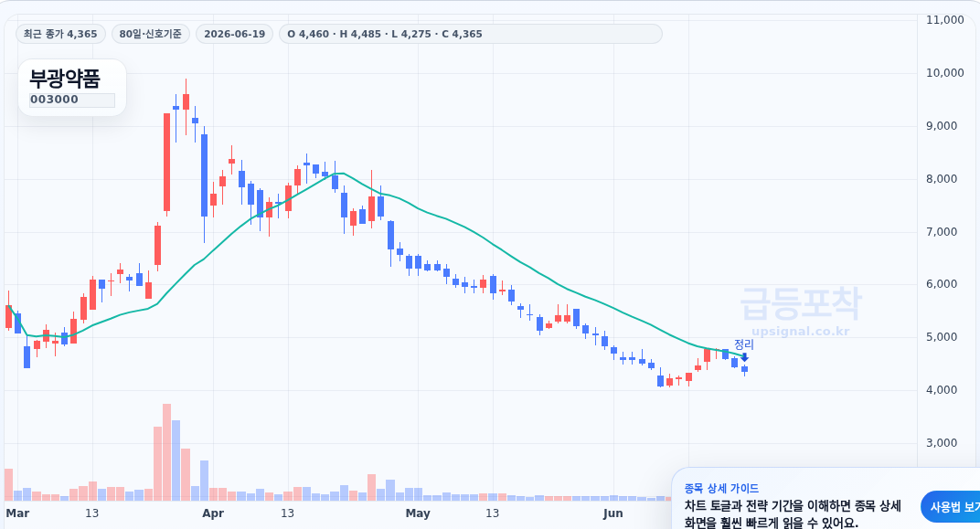This screenshot has width=980, height=529.
Task: Click the 11,000 price axis label
Action: tap(944, 20)
